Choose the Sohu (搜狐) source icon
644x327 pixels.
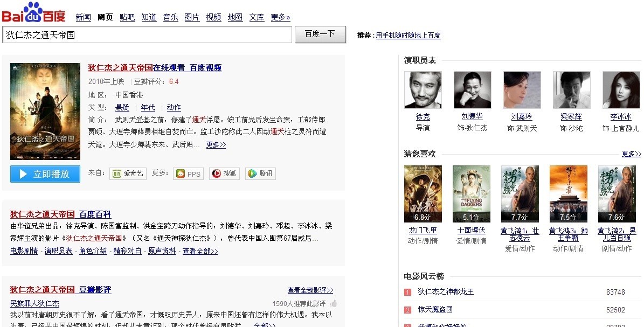(x=224, y=173)
